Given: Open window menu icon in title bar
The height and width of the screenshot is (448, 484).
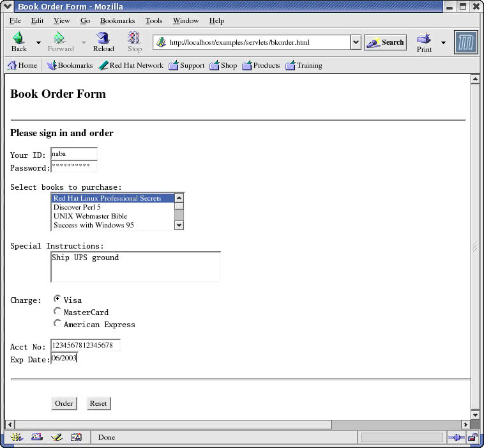Looking at the screenshot, I should (x=8, y=6).
